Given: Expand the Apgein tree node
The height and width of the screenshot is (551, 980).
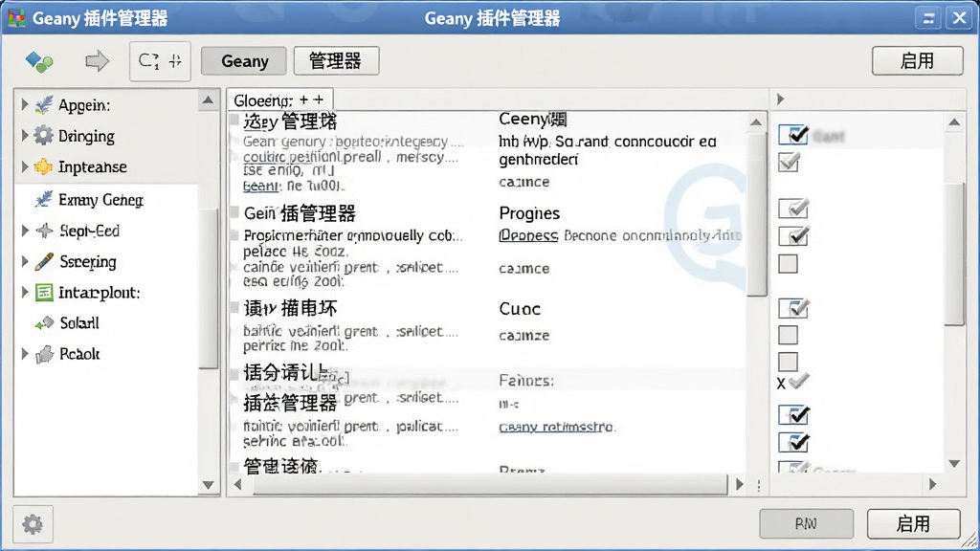Looking at the screenshot, I should point(25,104).
